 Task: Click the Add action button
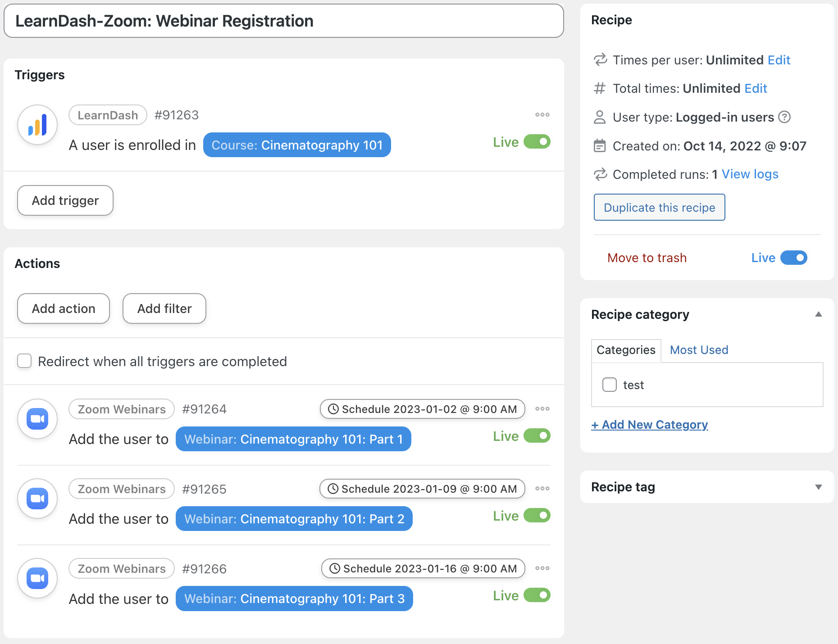(64, 308)
